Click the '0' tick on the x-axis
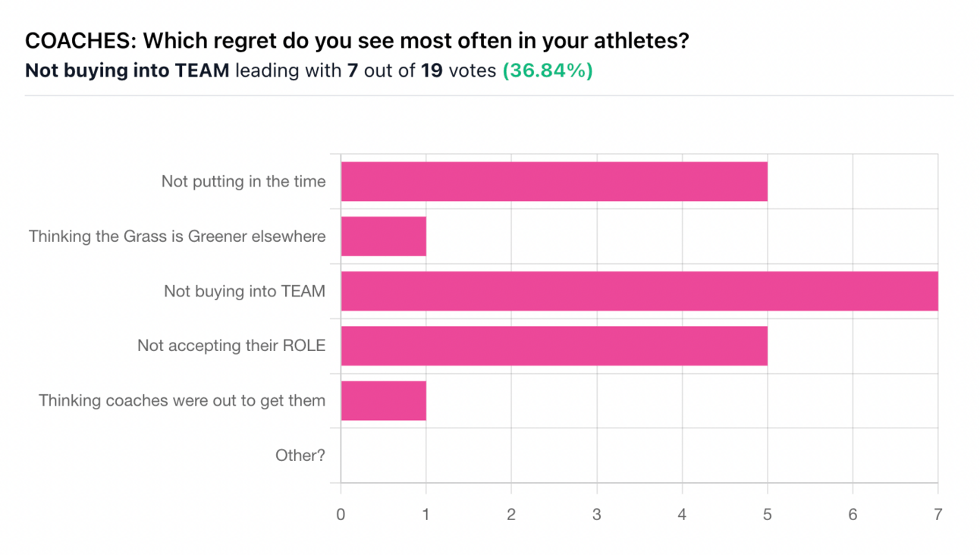This screenshot has height=555, width=980. coord(341,515)
